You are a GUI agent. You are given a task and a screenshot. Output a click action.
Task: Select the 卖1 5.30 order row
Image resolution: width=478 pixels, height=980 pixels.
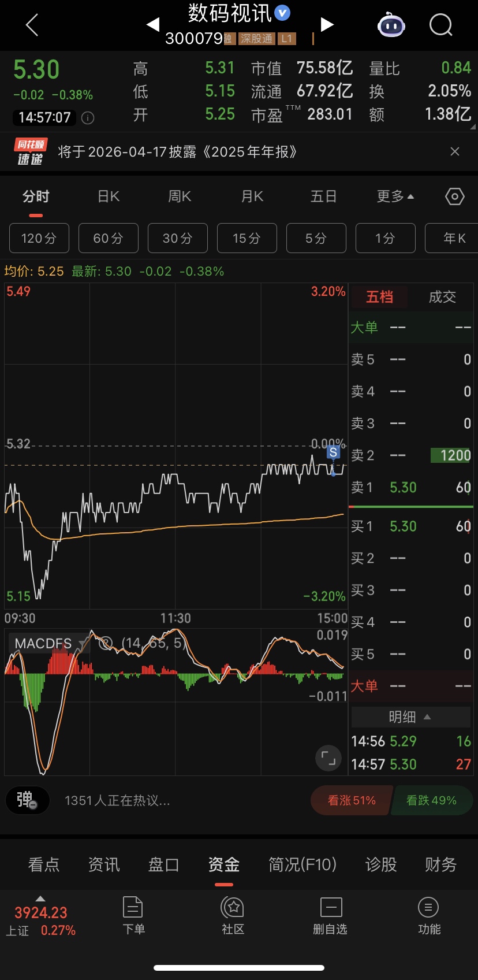tap(411, 487)
